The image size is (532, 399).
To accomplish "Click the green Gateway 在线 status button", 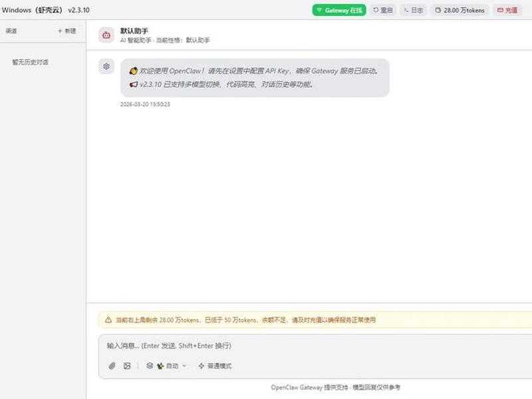I will pyautogui.click(x=339, y=10).
